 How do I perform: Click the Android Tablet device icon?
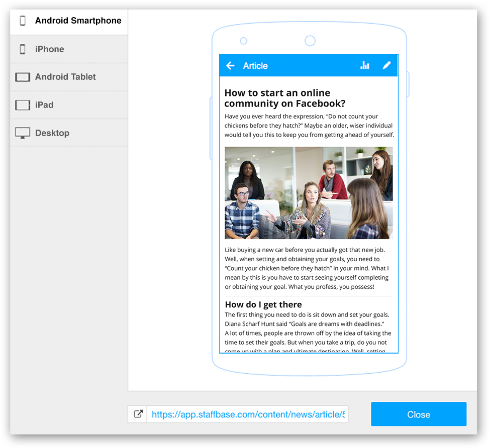pos(23,77)
